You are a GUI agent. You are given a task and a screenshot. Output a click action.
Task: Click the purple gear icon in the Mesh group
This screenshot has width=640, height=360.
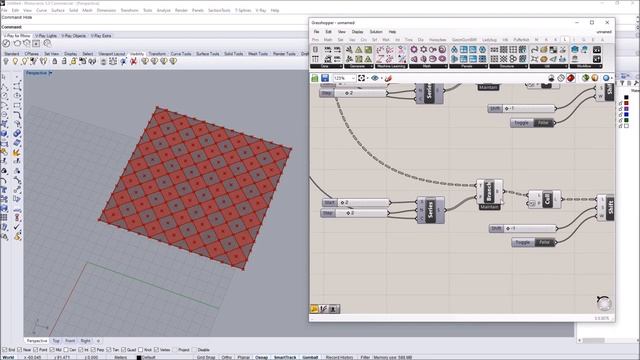coord(414,50)
